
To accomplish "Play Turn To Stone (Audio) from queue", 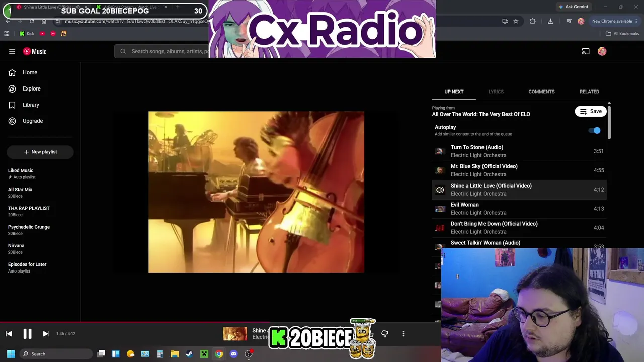I will pyautogui.click(x=519, y=151).
